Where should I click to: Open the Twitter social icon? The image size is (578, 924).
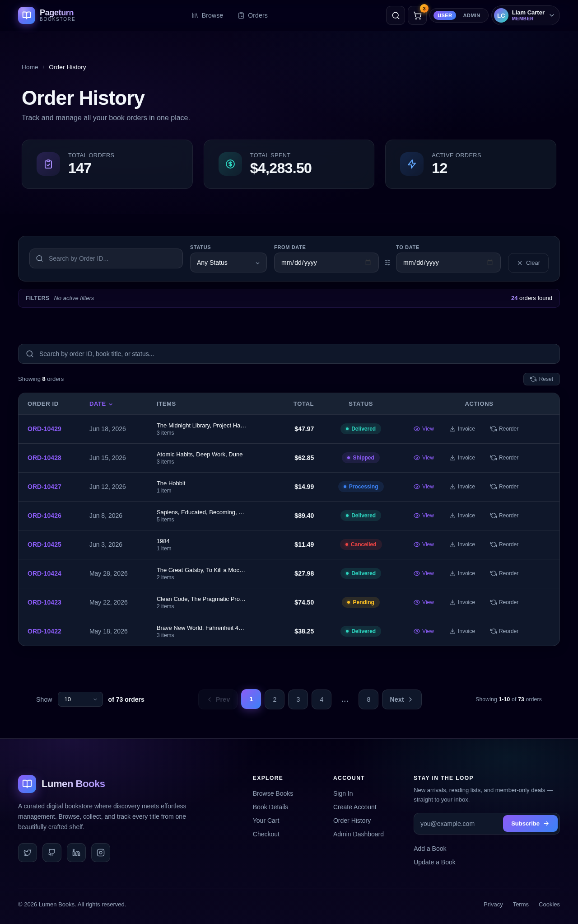click(28, 853)
